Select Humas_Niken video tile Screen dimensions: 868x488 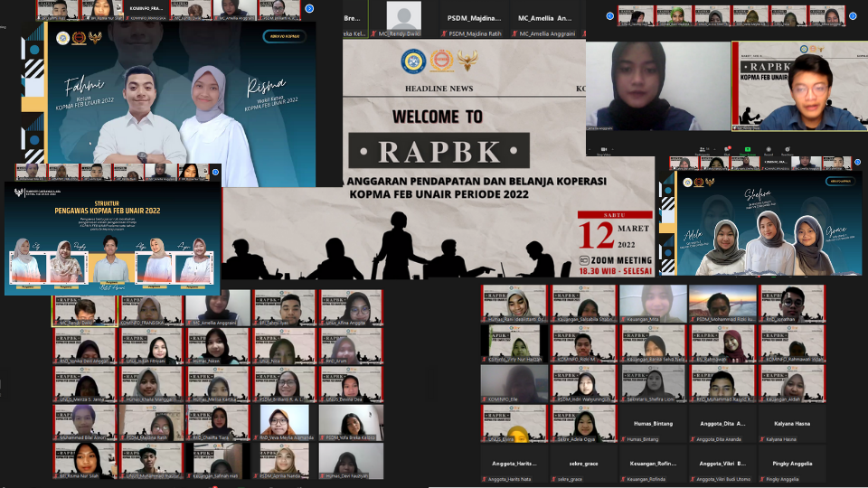click(x=218, y=346)
